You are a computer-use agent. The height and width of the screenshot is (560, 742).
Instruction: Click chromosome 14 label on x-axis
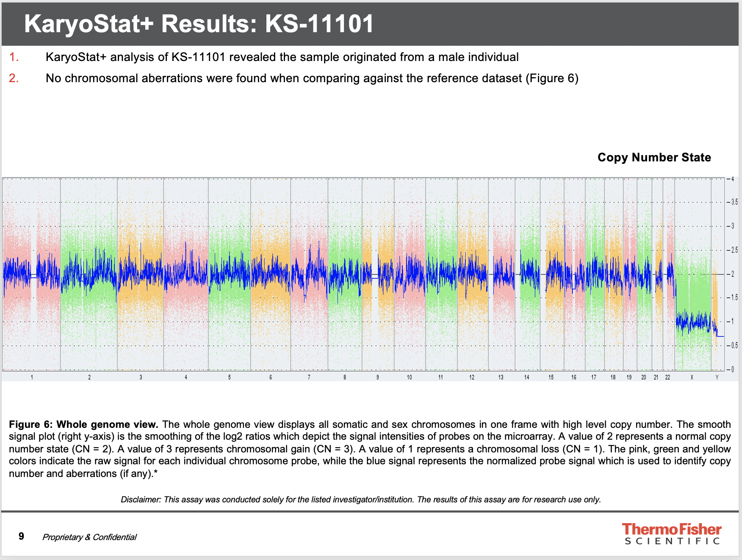pyautogui.click(x=527, y=377)
